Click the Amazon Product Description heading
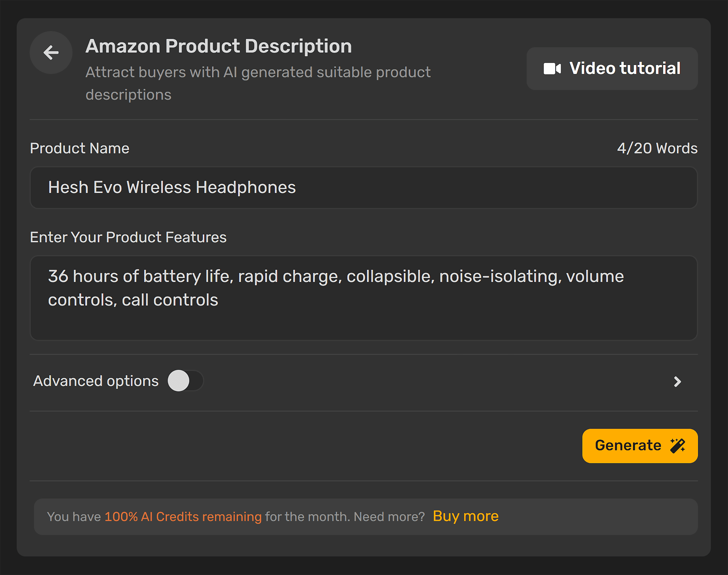Image resolution: width=728 pixels, height=575 pixels. [x=219, y=46]
